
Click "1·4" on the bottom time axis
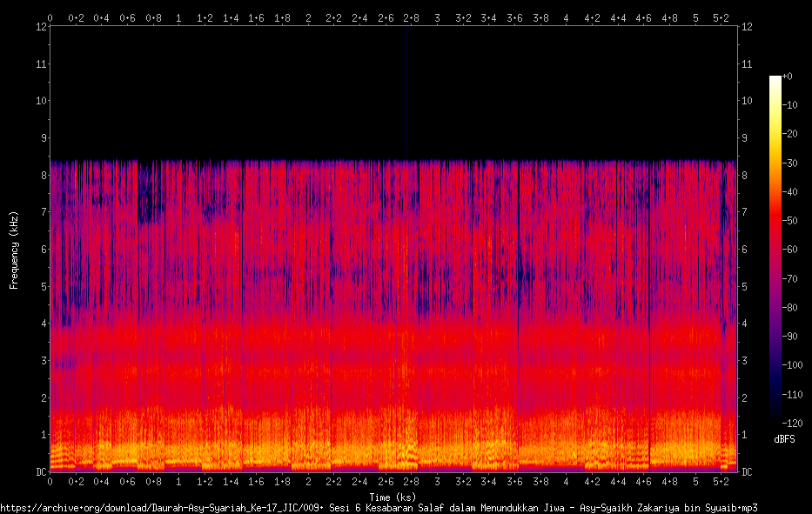point(231,482)
